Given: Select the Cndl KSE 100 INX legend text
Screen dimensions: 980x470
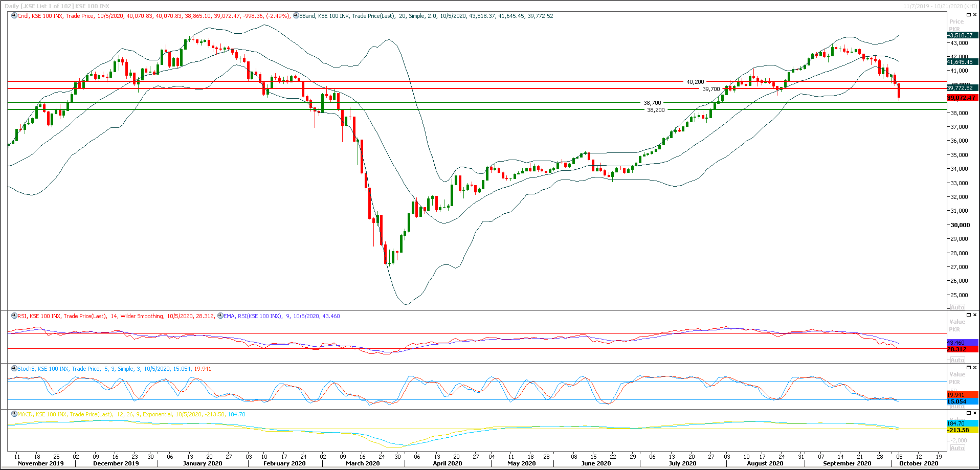Looking at the screenshot, I should pyautogui.click(x=154, y=16).
